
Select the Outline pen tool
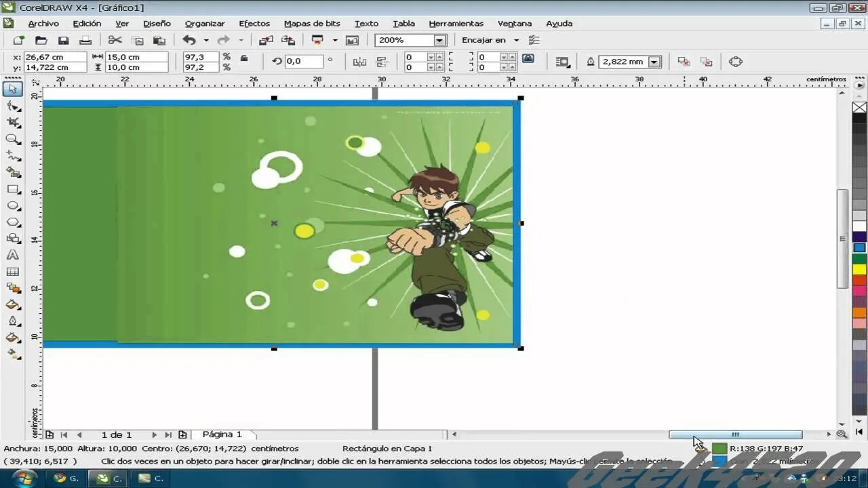click(x=13, y=321)
